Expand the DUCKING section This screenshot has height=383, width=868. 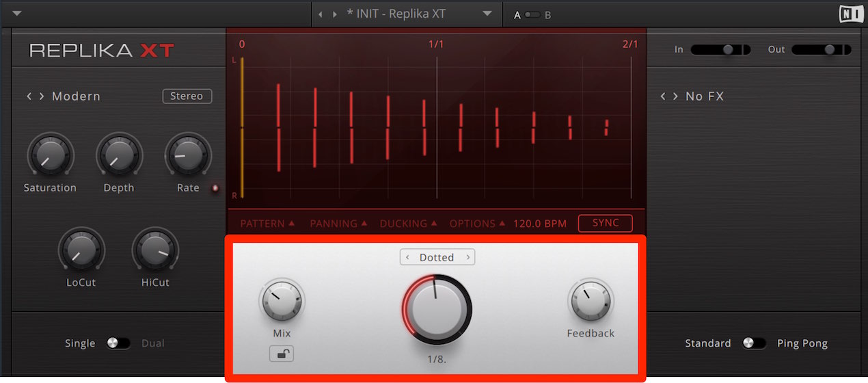point(408,224)
